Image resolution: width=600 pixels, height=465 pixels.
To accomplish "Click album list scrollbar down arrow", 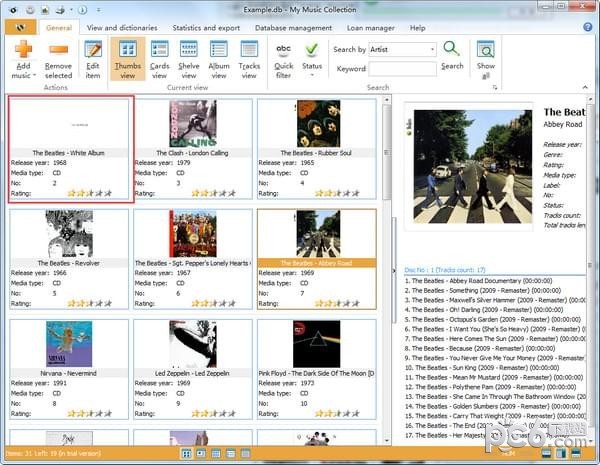I will pos(386,441).
